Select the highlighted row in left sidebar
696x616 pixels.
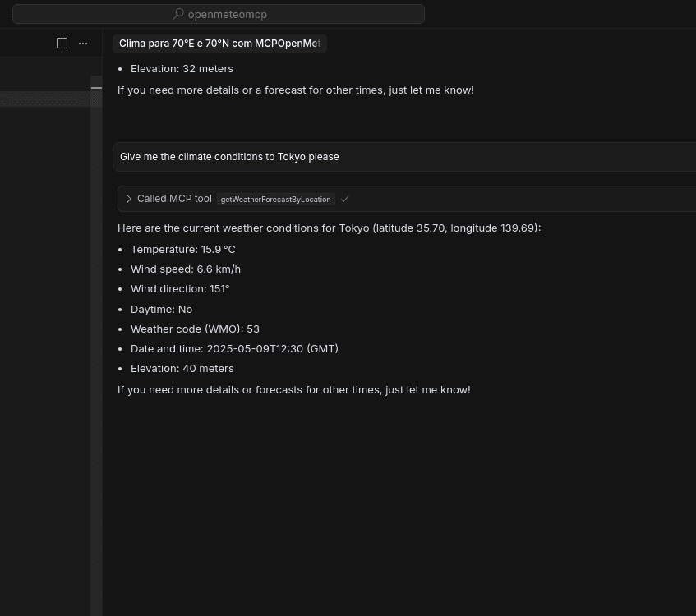[x=45, y=99]
